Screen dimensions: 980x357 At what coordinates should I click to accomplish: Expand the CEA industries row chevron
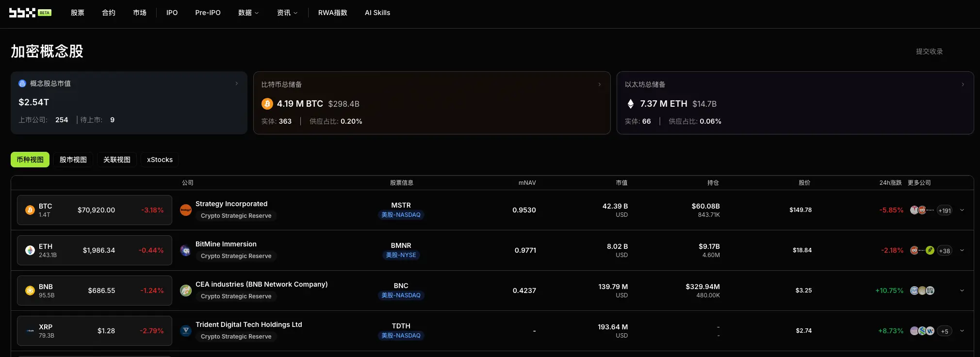(962, 291)
